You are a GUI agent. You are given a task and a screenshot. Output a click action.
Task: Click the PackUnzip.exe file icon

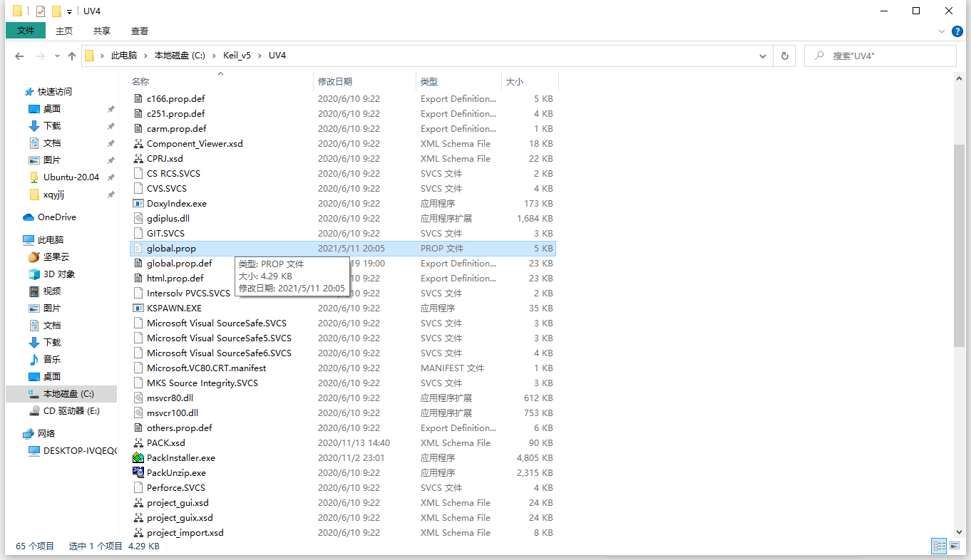click(138, 472)
